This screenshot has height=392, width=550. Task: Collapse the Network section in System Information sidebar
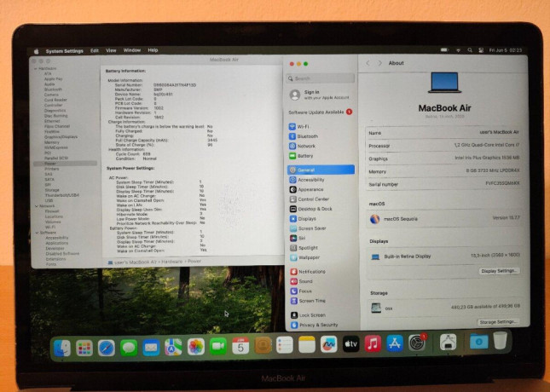[x=37, y=206]
